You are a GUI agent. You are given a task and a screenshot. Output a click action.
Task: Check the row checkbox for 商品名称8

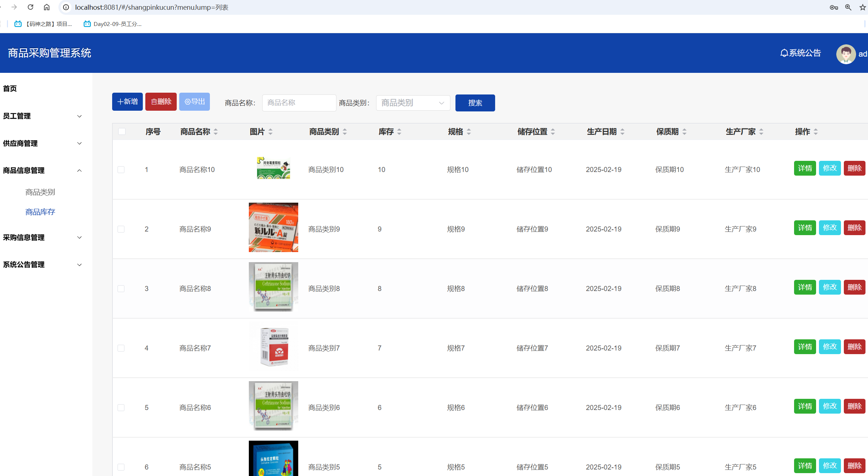click(x=121, y=288)
